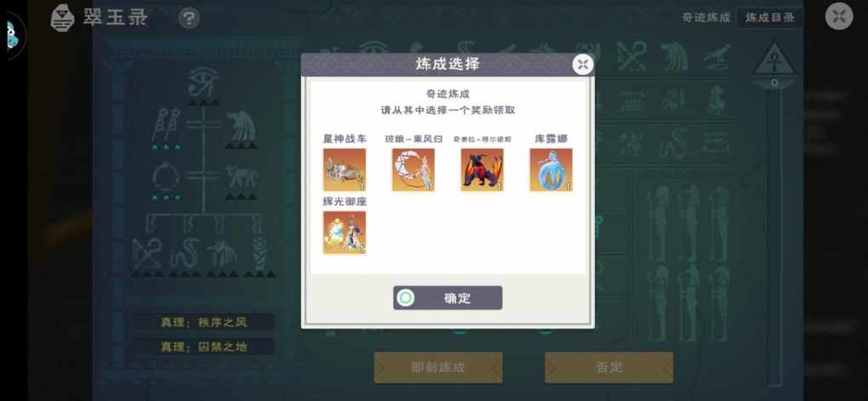
Task: Select the 星神战车 reward icon
Action: (345, 169)
